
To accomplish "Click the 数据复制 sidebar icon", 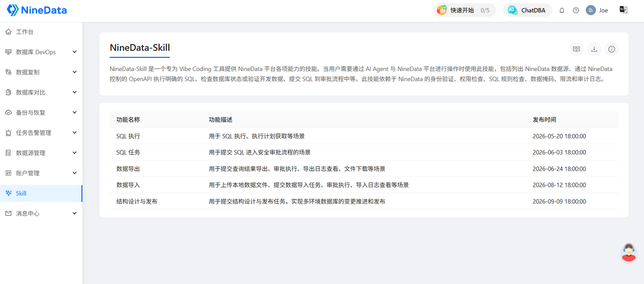I will [8, 72].
